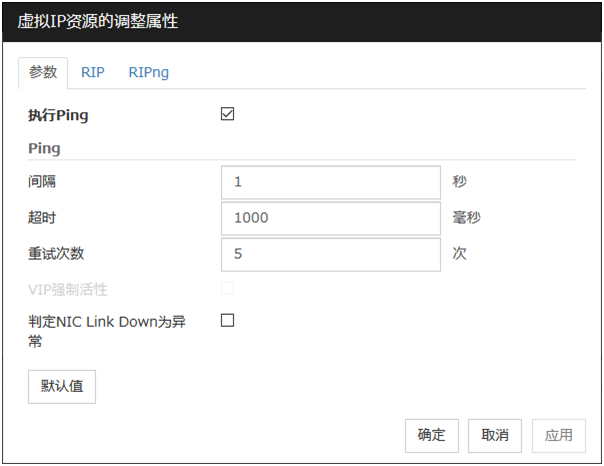Click the 执行Ping label text

click(x=59, y=116)
